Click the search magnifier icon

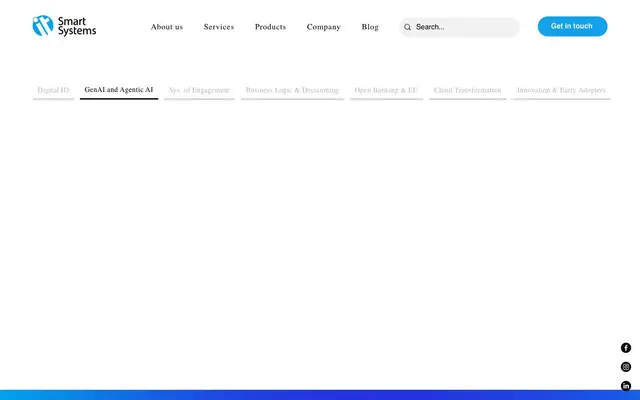(407, 27)
